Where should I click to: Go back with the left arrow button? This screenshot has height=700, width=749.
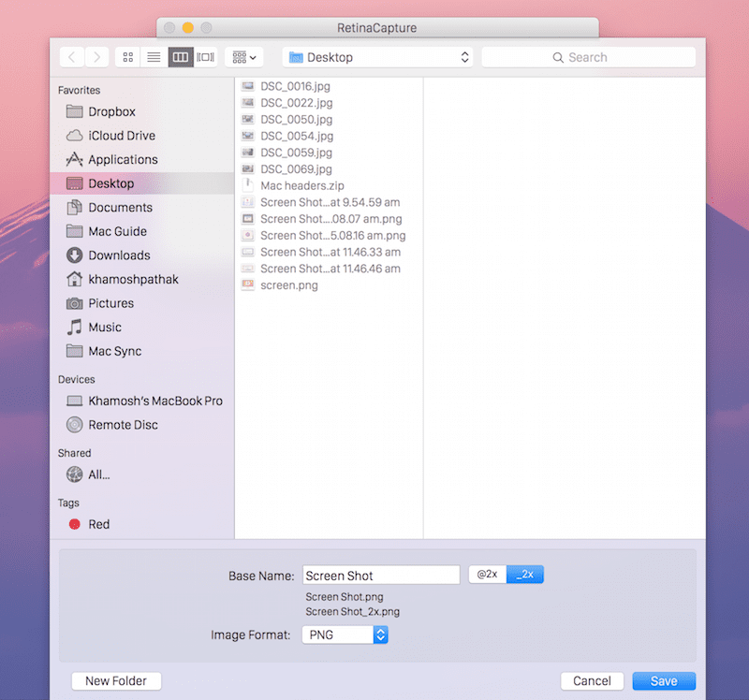(x=72, y=57)
